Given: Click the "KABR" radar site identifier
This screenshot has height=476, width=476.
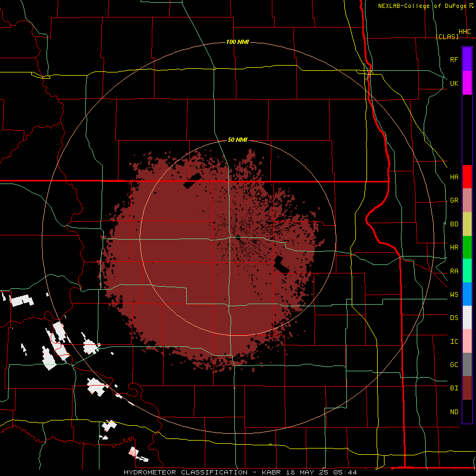Looking at the screenshot, I should click(x=272, y=472).
